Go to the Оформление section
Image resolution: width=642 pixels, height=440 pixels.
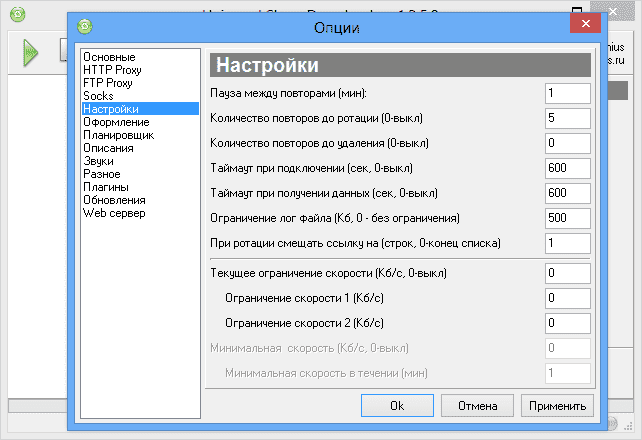tap(116, 122)
